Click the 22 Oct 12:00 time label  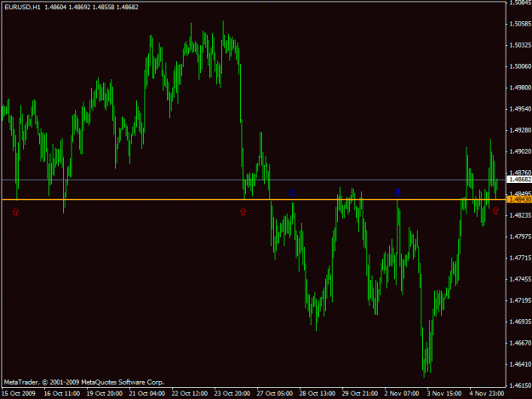pyautogui.click(x=189, y=394)
